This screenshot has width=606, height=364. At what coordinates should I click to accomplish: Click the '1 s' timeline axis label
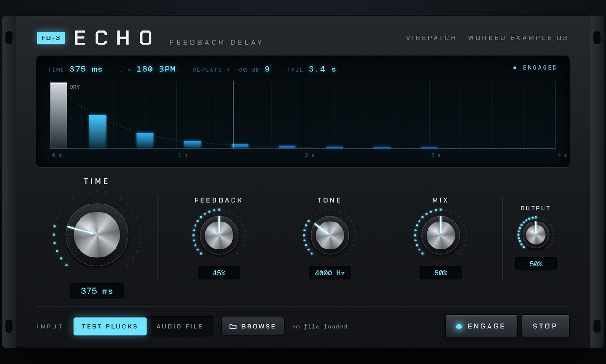(183, 155)
